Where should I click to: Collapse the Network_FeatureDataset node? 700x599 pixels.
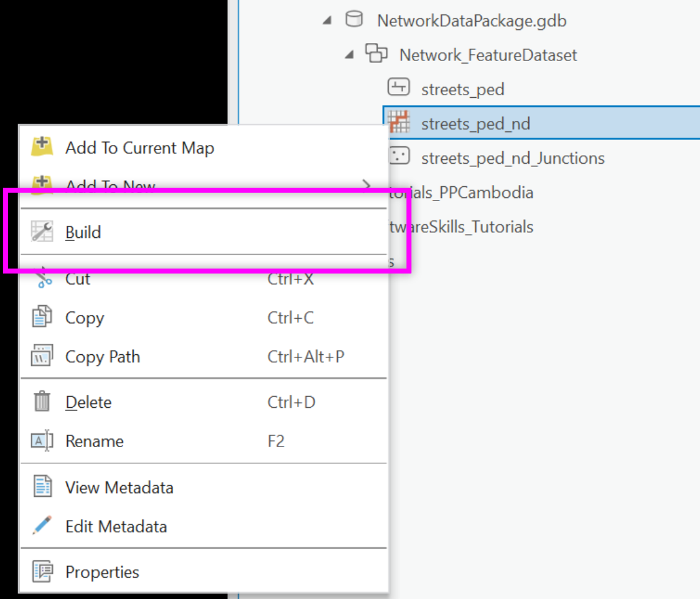(348, 55)
